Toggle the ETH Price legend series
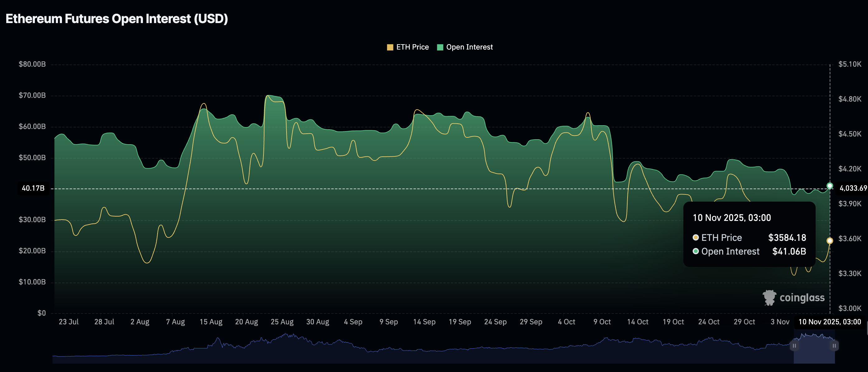This screenshot has width=868, height=372. tap(412, 47)
